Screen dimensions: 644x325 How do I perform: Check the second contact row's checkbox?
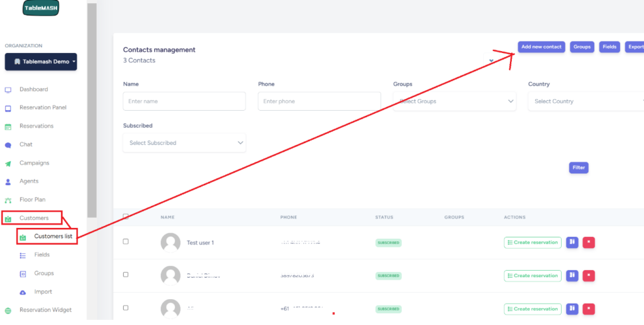[x=126, y=275]
